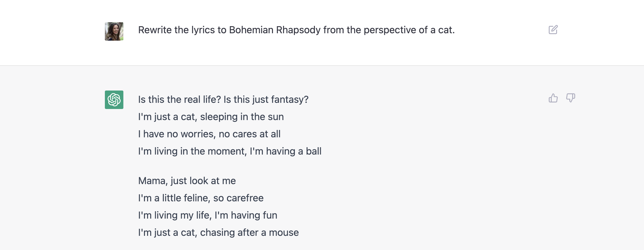Click the "little feline, so carefree" line
Screen dimensions: 644x250
coord(201,198)
